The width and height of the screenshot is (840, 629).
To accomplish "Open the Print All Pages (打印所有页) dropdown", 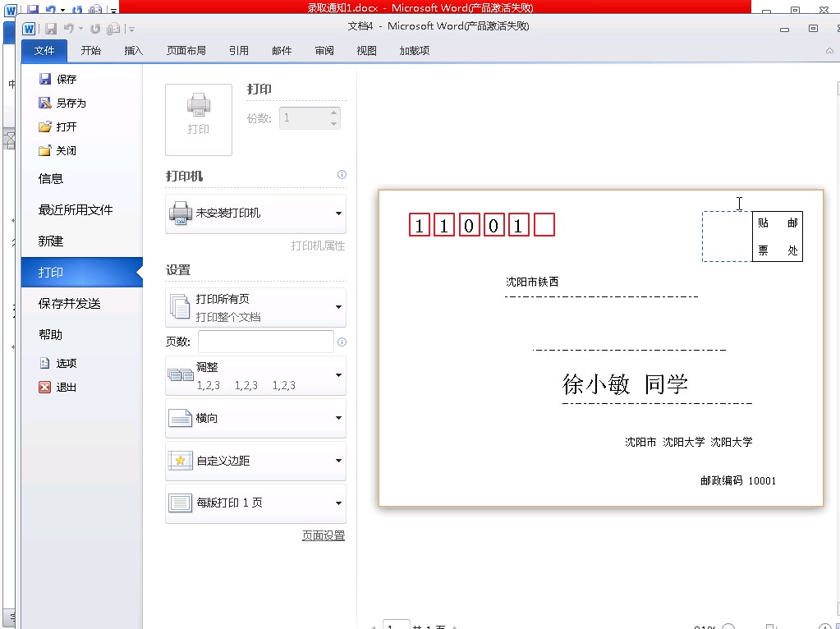I will coord(255,307).
